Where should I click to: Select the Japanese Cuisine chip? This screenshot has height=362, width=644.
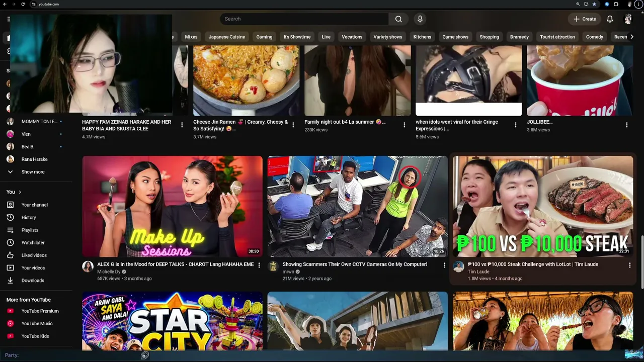(x=227, y=37)
